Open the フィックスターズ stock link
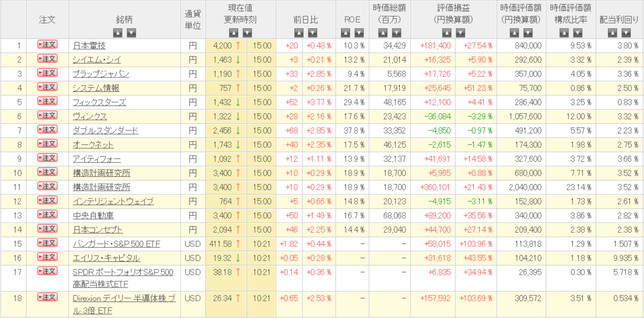The width and height of the screenshot is (644, 318). [99, 102]
